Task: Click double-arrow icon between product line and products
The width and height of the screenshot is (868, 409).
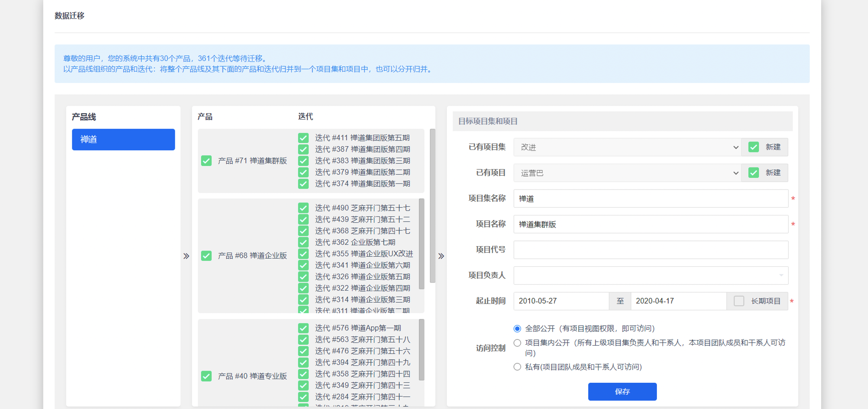Action: (186, 256)
